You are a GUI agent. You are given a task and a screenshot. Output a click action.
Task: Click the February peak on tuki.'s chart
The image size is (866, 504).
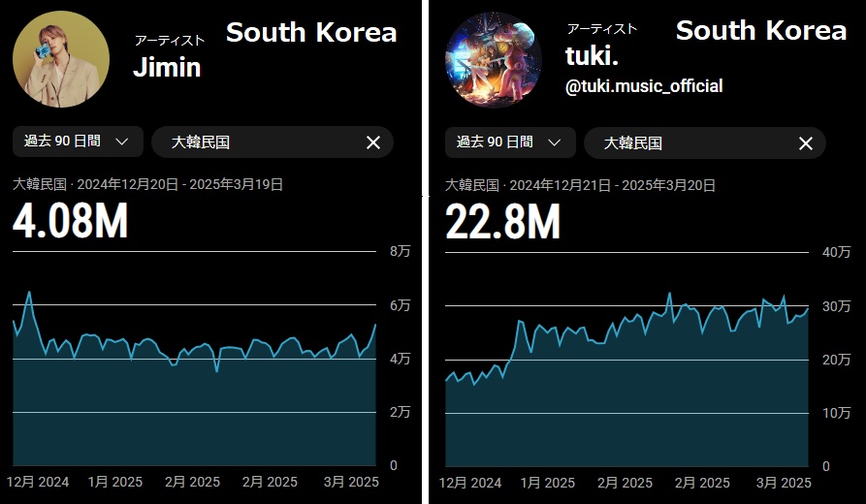pos(669,294)
